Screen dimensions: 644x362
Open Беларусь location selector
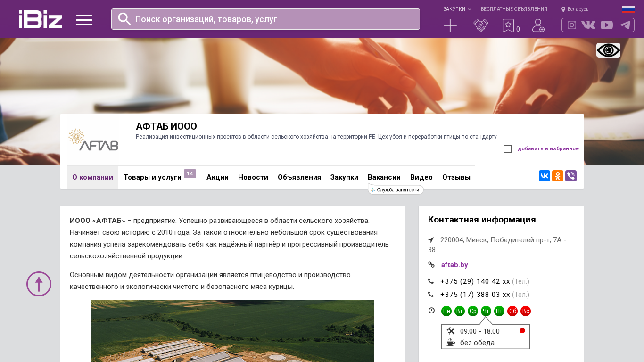575,9
